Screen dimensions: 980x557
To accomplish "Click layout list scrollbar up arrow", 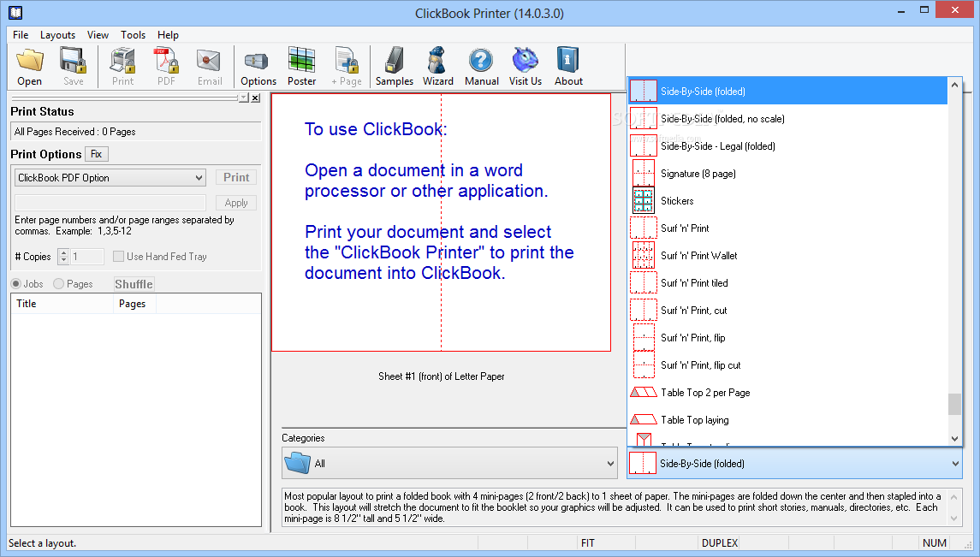I will pos(954,85).
